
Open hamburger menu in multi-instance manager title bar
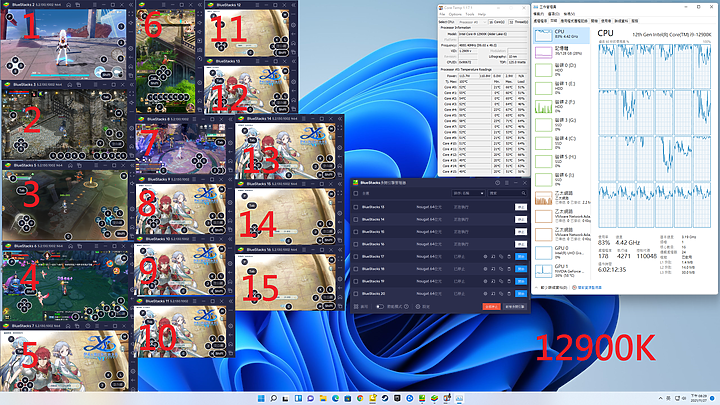pos(506,183)
